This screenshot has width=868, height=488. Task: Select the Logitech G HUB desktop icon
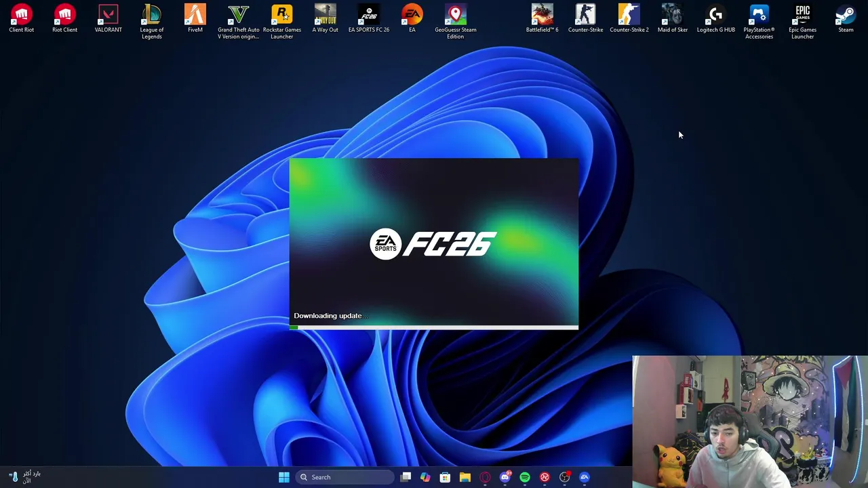(716, 19)
